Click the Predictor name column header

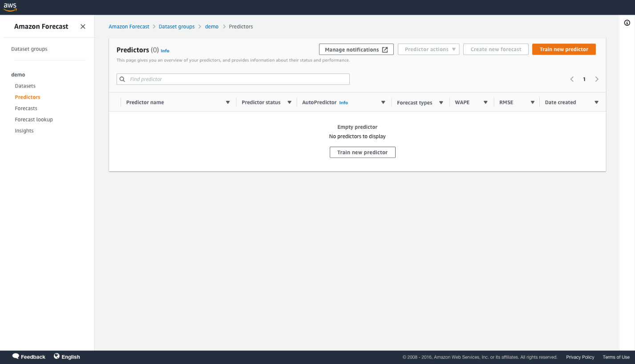145,102
